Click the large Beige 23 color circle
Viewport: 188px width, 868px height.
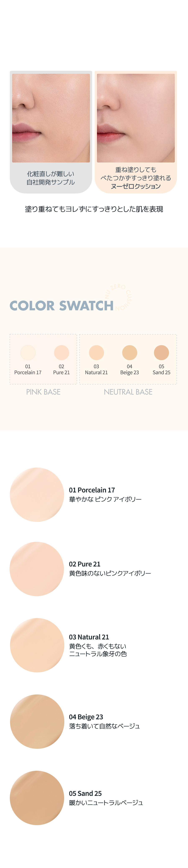pos(37,721)
